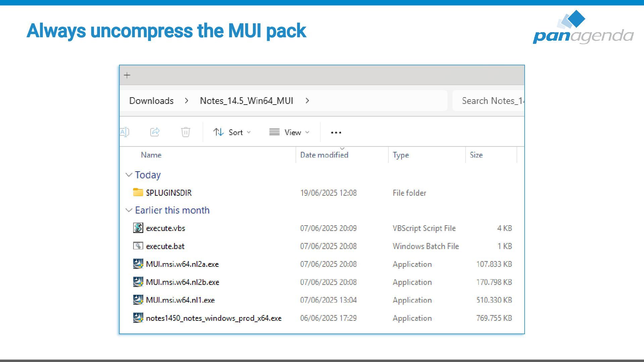Viewport: 644px width, 362px height.
Task: Collapse the Today group
Action: point(129,175)
